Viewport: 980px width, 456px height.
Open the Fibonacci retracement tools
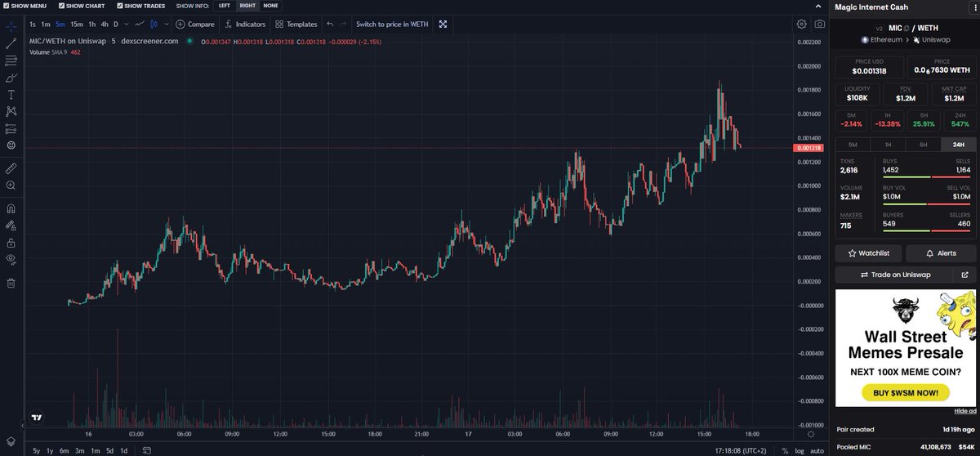point(11,60)
